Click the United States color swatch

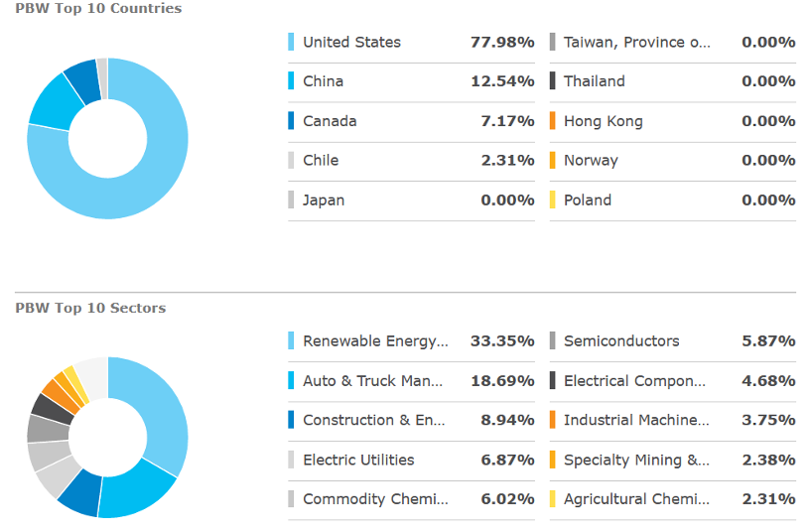[x=292, y=42]
